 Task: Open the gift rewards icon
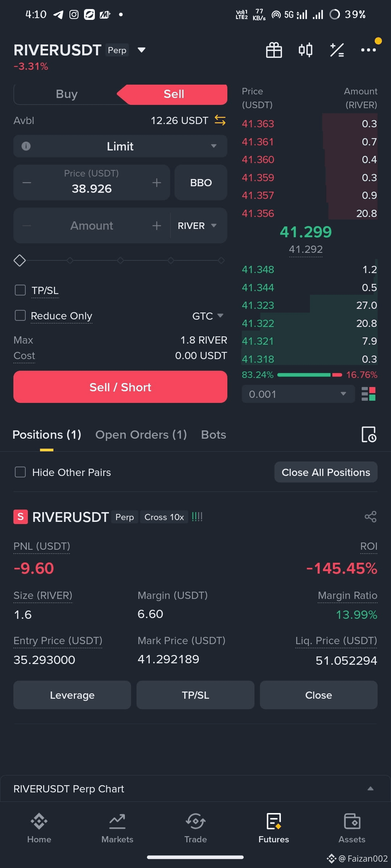click(274, 50)
